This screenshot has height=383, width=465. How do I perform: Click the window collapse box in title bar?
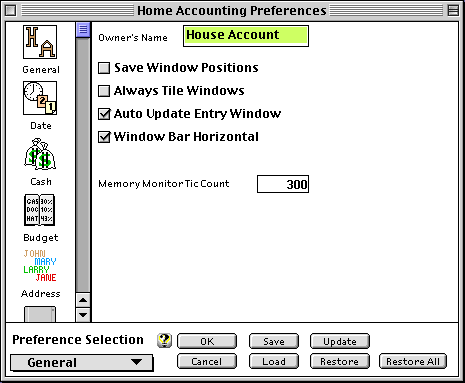(x=453, y=10)
